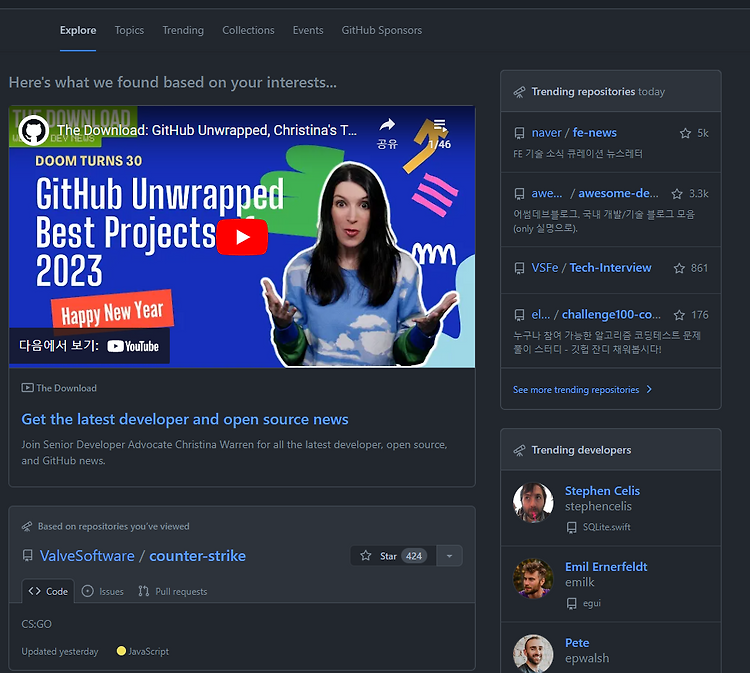Open the egui repository link
The width and height of the screenshot is (750, 673).
pyautogui.click(x=592, y=603)
